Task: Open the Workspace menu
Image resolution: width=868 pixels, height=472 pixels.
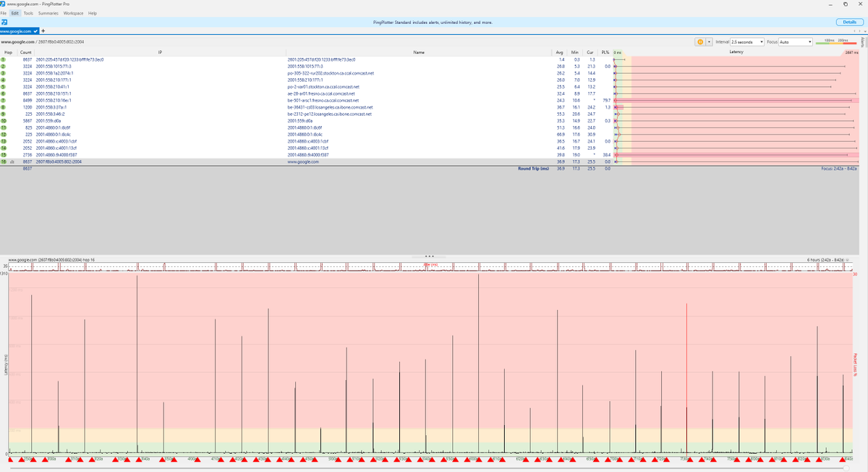Action: point(73,13)
